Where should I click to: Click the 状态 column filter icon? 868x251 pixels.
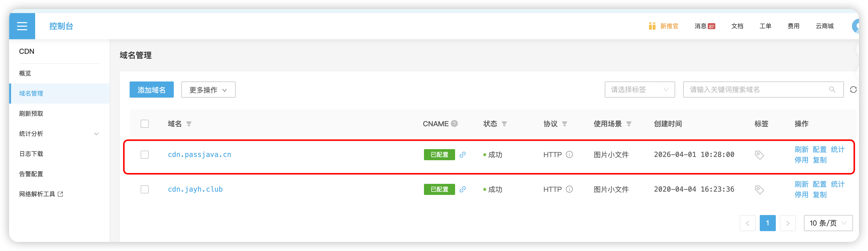pos(504,124)
